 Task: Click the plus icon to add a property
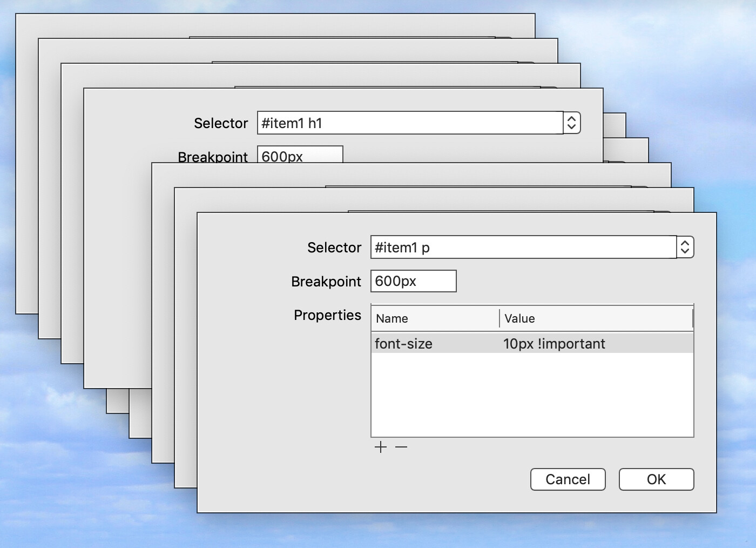(x=381, y=447)
